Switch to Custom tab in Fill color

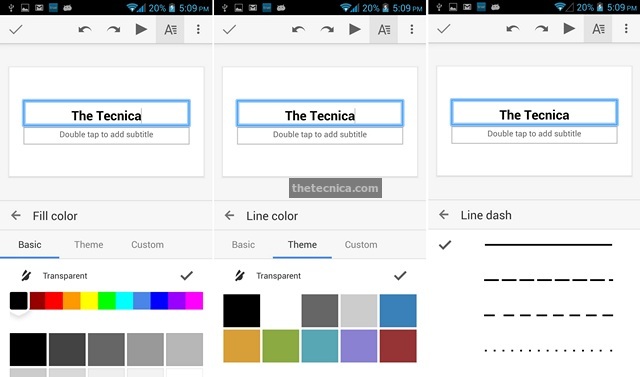pos(147,244)
